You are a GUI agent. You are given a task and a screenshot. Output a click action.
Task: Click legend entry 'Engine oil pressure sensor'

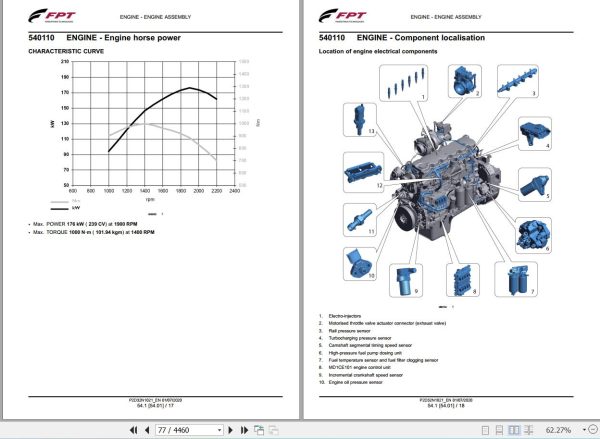(x=355, y=382)
